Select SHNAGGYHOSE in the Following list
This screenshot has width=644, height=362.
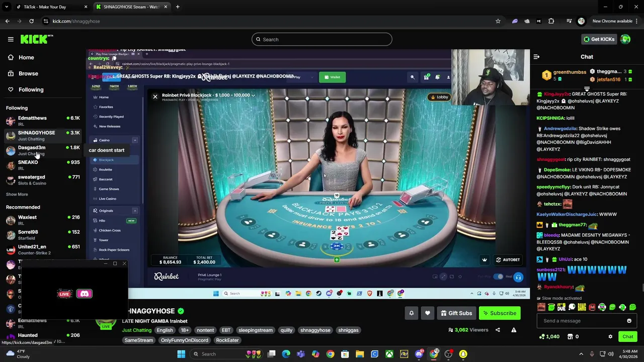[43, 136]
